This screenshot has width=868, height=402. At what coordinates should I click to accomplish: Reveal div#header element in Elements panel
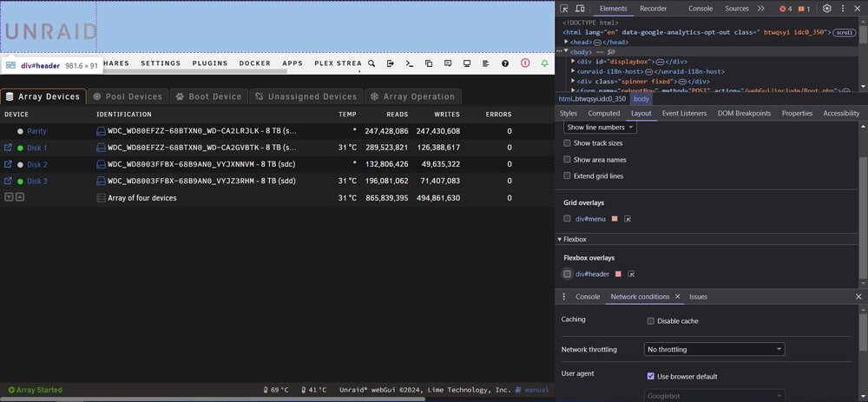click(630, 274)
